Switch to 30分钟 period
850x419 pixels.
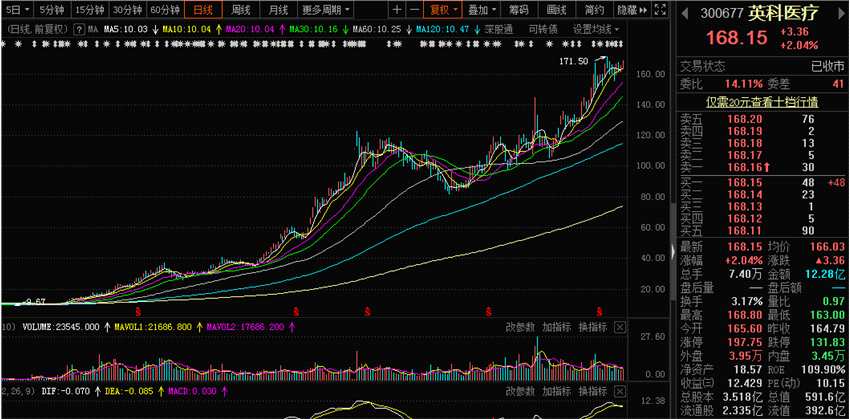point(127,9)
